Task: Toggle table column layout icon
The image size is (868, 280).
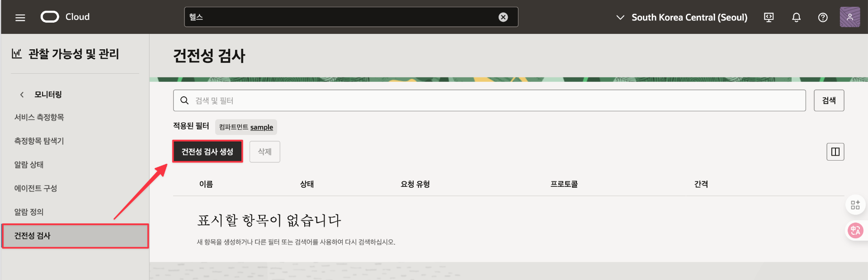Action: tap(835, 152)
